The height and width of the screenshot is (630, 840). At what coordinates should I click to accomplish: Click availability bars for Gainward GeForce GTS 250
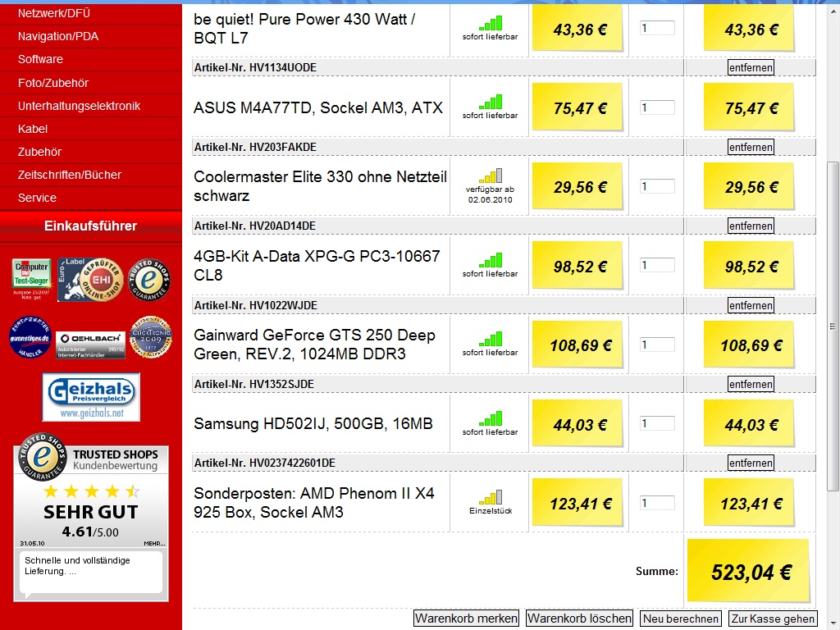[491, 339]
